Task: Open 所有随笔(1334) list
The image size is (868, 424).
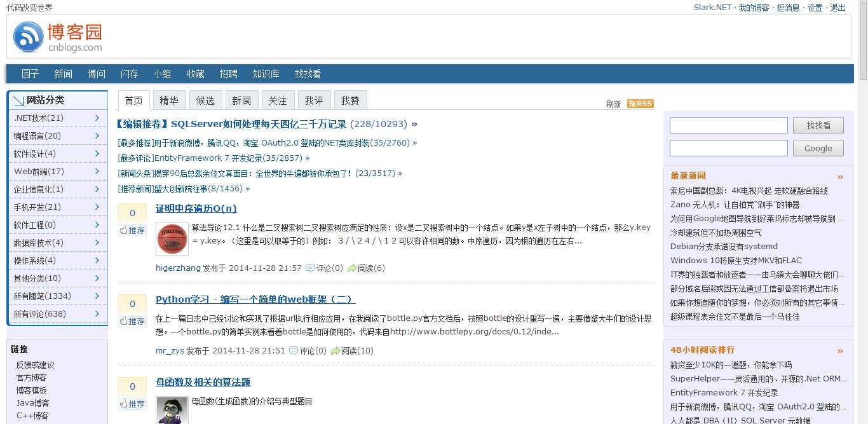Action: pos(57,296)
